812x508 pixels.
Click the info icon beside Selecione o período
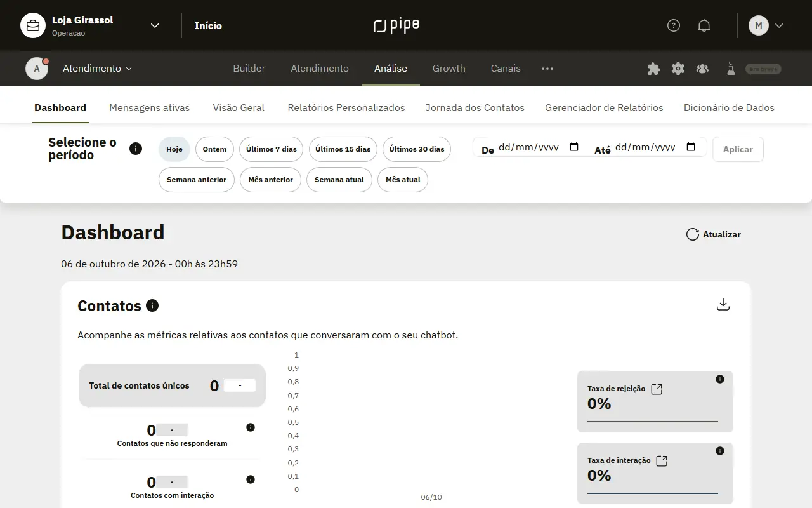pos(136,149)
